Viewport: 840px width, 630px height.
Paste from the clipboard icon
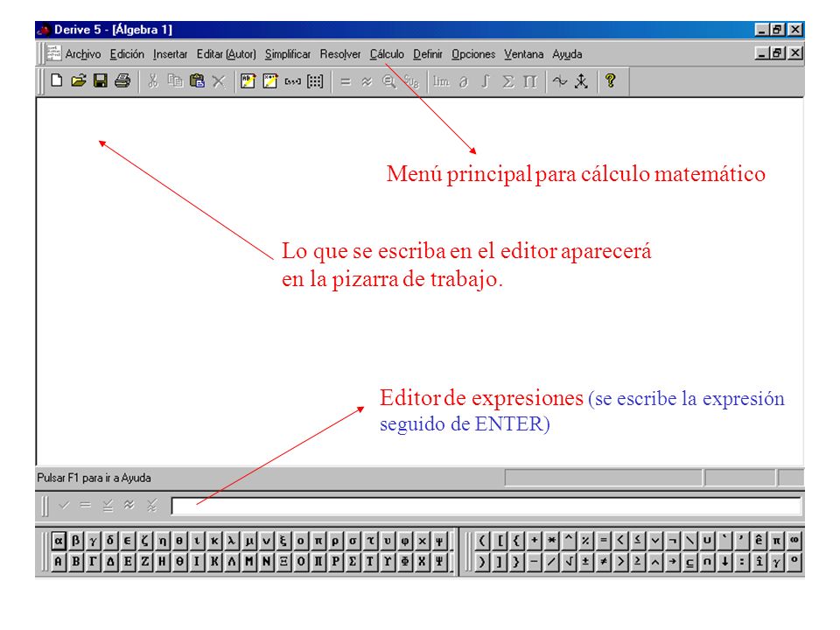point(197,80)
